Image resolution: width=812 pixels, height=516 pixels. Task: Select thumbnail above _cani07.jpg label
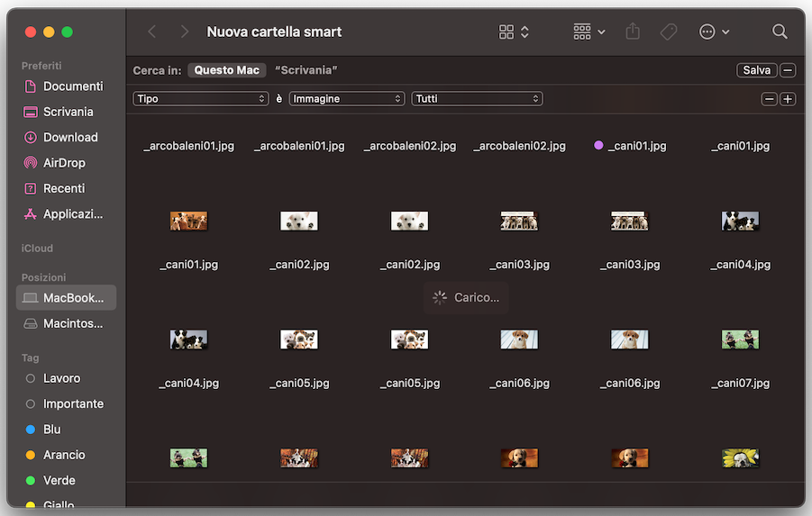coord(740,339)
